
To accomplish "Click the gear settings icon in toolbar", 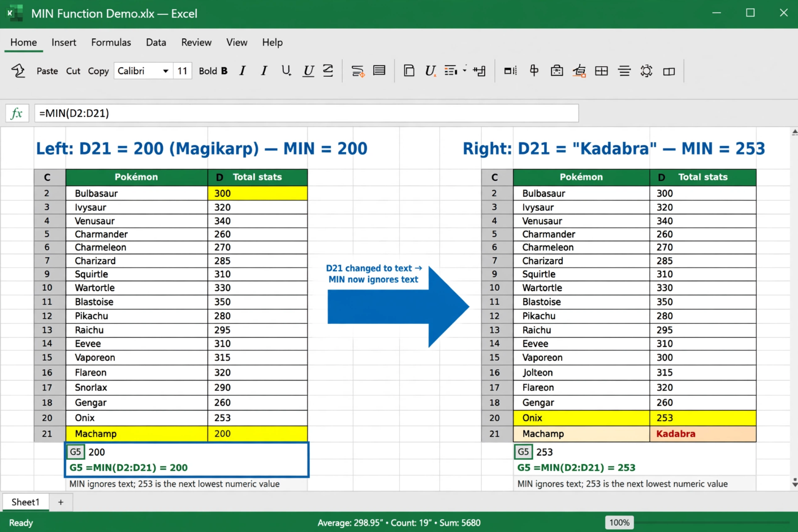I will pyautogui.click(x=646, y=71).
